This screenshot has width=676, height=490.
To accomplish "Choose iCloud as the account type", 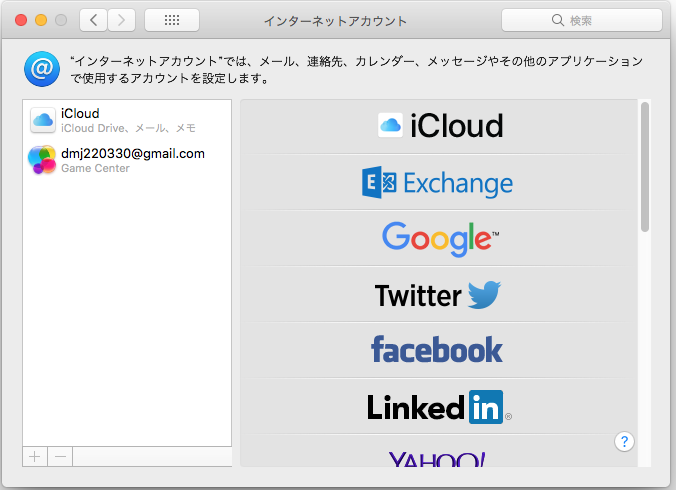I will tap(439, 126).
